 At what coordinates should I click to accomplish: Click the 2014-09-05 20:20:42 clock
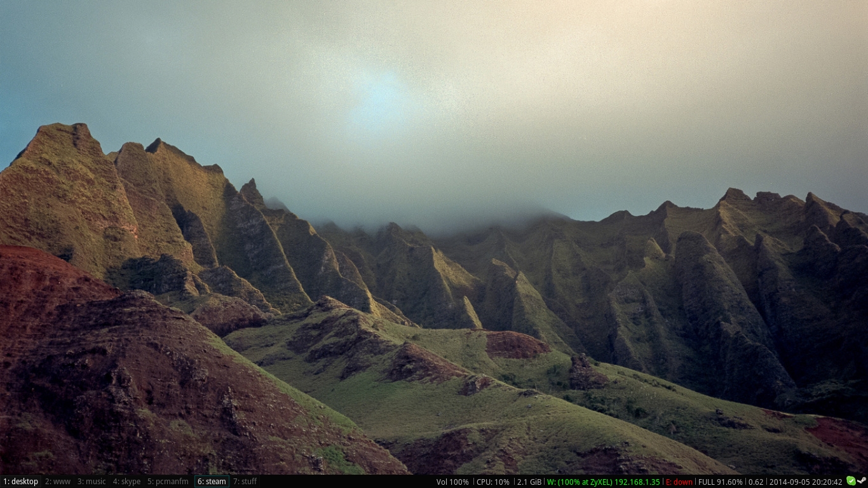806,482
